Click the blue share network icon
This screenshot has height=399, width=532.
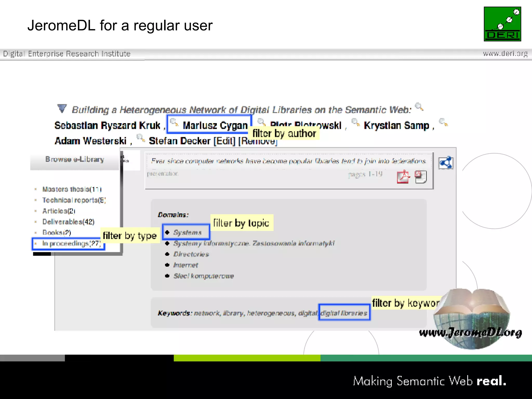[446, 163]
